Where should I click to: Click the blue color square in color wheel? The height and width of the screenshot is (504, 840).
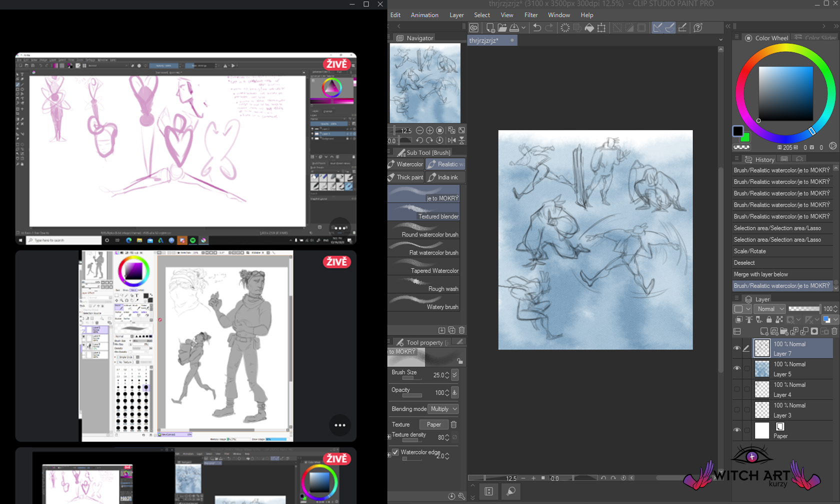[785, 93]
